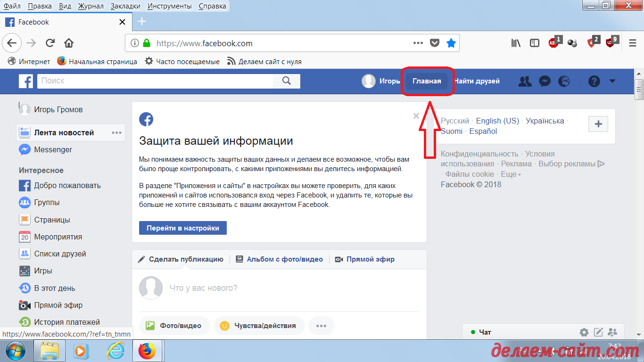Switch language to Українська
Image resolution: width=644 pixels, height=362 pixels.
click(x=545, y=121)
